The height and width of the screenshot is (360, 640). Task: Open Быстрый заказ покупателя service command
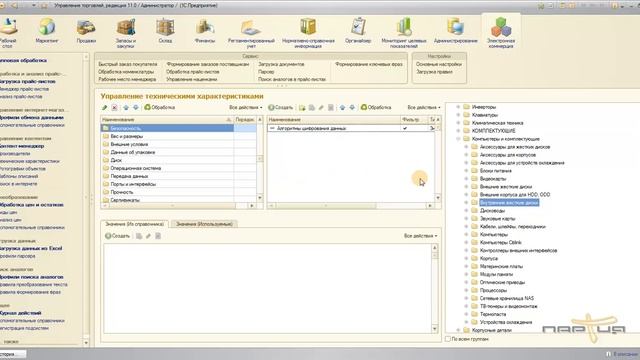click(128, 64)
